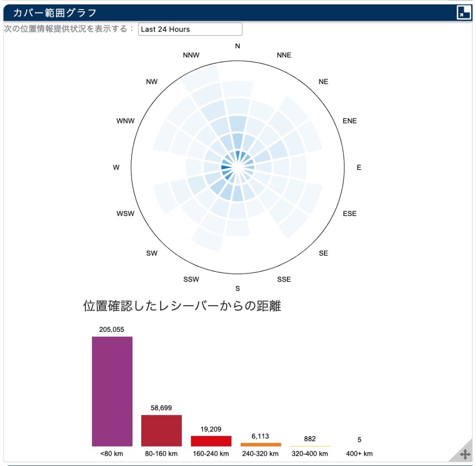This screenshot has width=476, height=466.
Task: Open the Last 24 Hours dropdown
Action: point(190,29)
